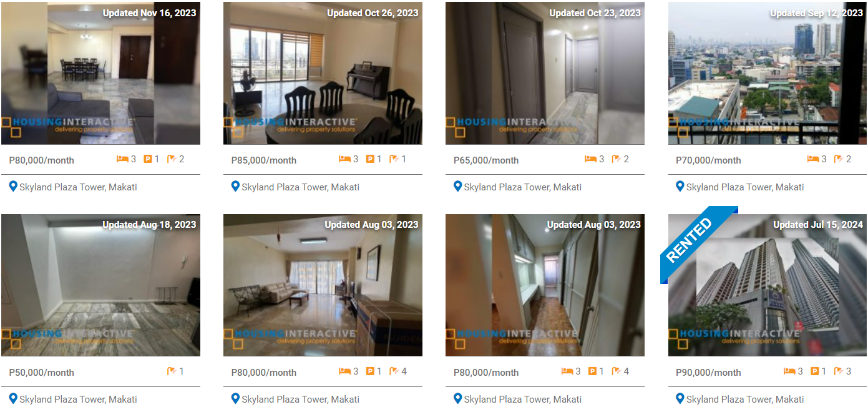The width and height of the screenshot is (868, 412).
Task: Open listing photo updated Nov 16, 2023
Action: pyautogui.click(x=100, y=73)
